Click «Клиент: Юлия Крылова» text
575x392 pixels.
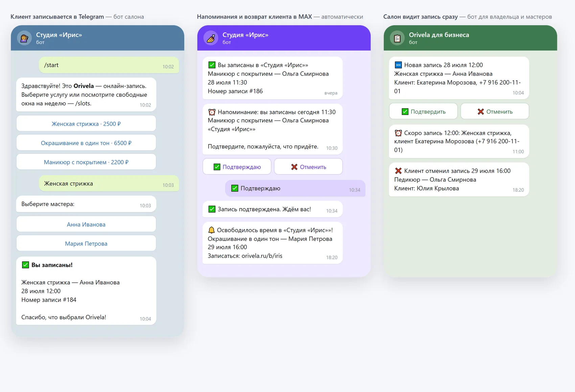(427, 188)
